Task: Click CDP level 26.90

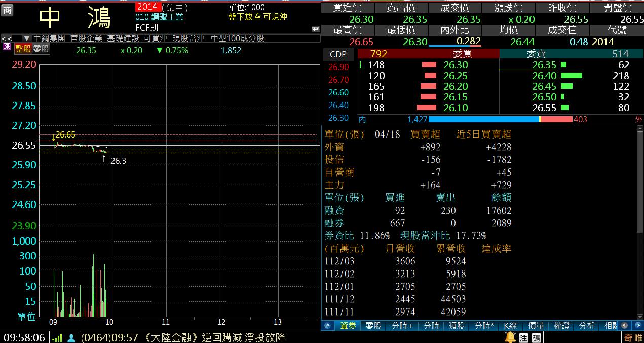Action: (x=338, y=67)
